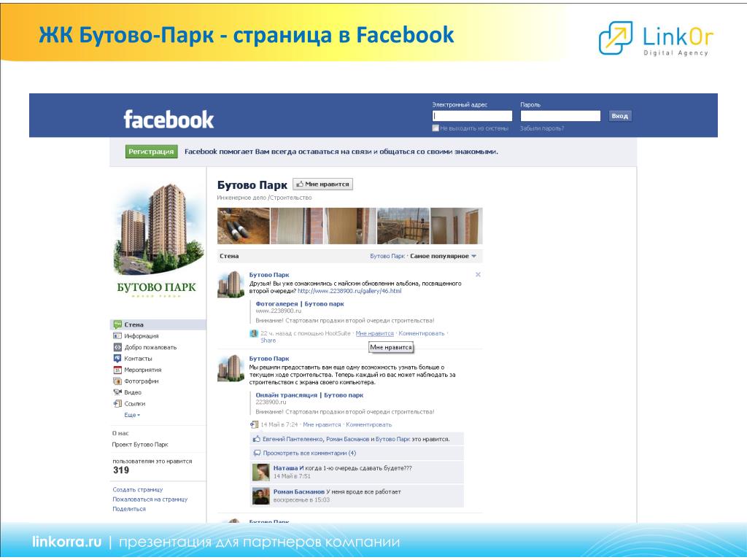Click linkorra.ru text in footer
The height and width of the screenshot is (560, 747).
tap(66, 542)
